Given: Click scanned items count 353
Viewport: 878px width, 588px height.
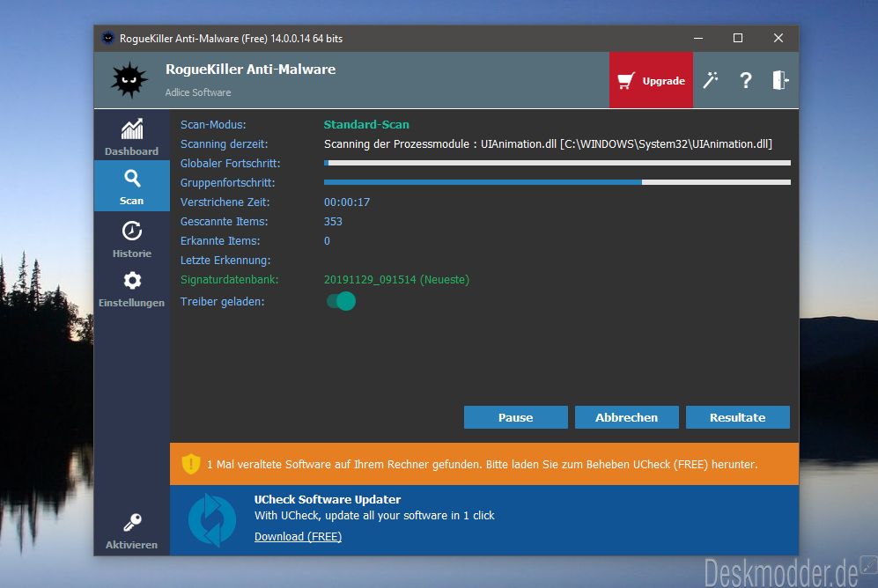Looking at the screenshot, I should pyautogui.click(x=333, y=222).
